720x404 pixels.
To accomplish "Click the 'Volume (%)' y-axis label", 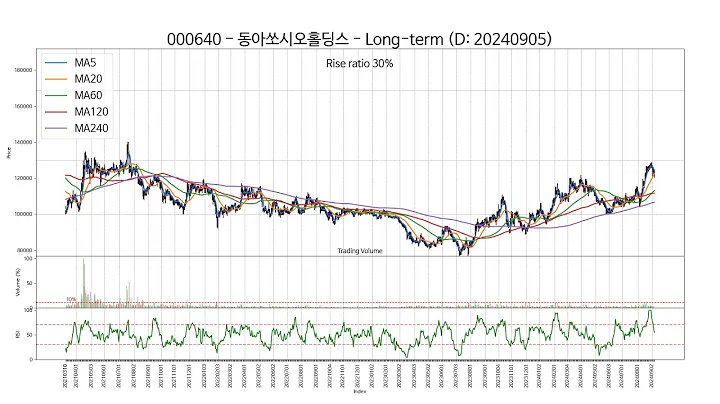I will pyautogui.click(x=18, y=282).
